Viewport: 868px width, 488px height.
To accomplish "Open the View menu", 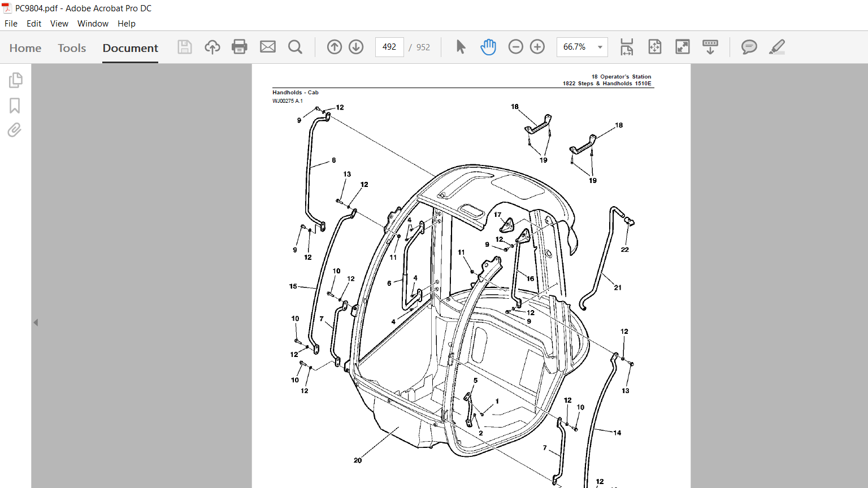I will point(59,24).
